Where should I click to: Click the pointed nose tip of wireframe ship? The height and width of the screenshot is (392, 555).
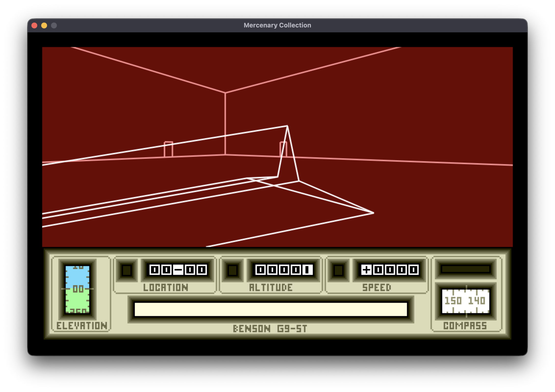373,213
